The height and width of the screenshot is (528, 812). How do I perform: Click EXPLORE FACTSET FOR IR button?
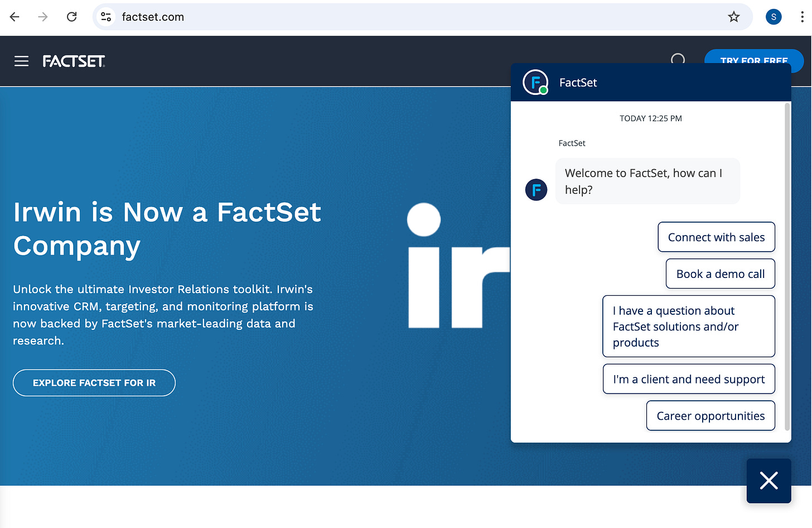pos(94,383)
